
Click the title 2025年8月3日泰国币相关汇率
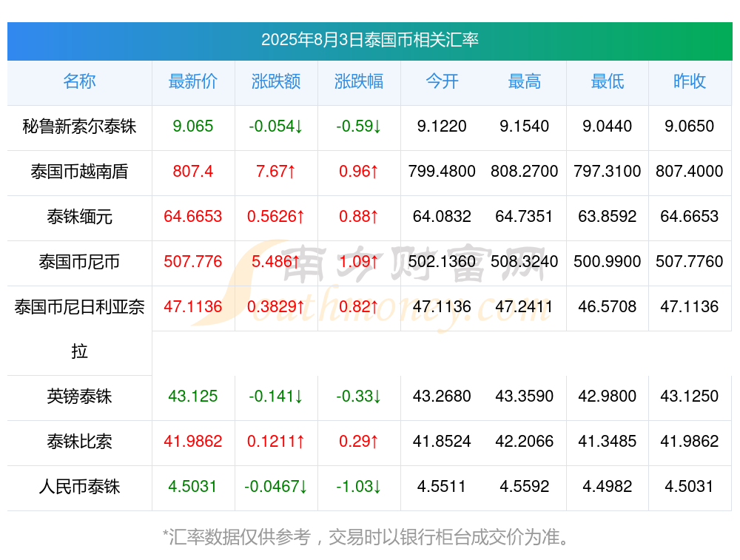(370, 40)
